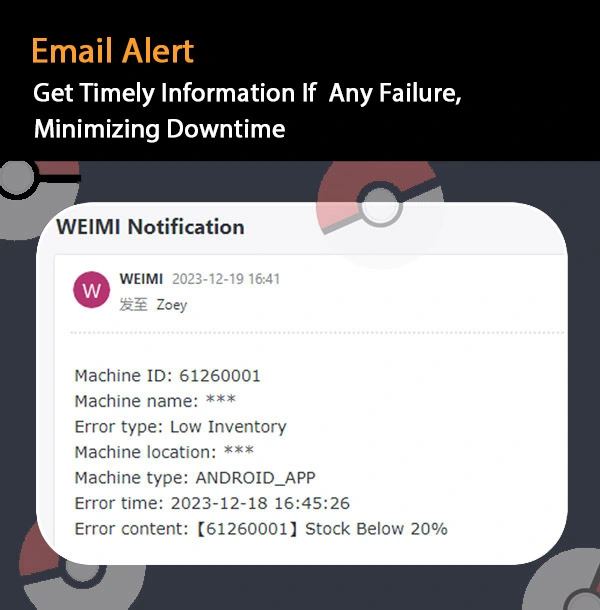Click the Machine location line
The width and height of the screenshot is (600, 610).
click(x=164, y=452)
